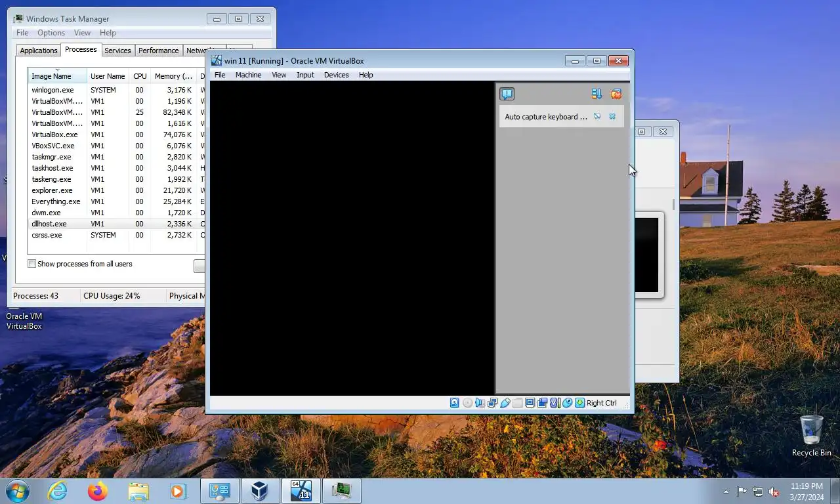Click the forbid icon beside Auto capture keyboard message

(597, 116)
